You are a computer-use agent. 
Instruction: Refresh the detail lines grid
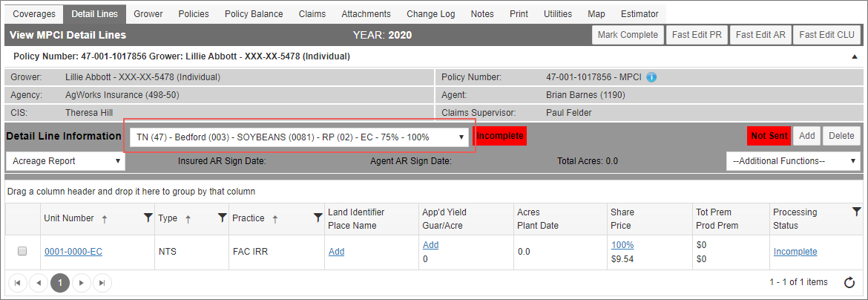pos(849,283)
